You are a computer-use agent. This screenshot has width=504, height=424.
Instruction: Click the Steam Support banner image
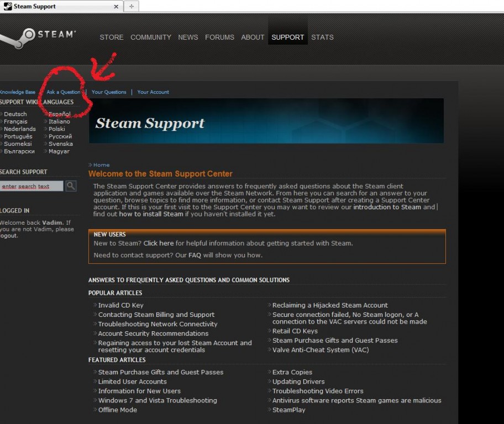266,121
